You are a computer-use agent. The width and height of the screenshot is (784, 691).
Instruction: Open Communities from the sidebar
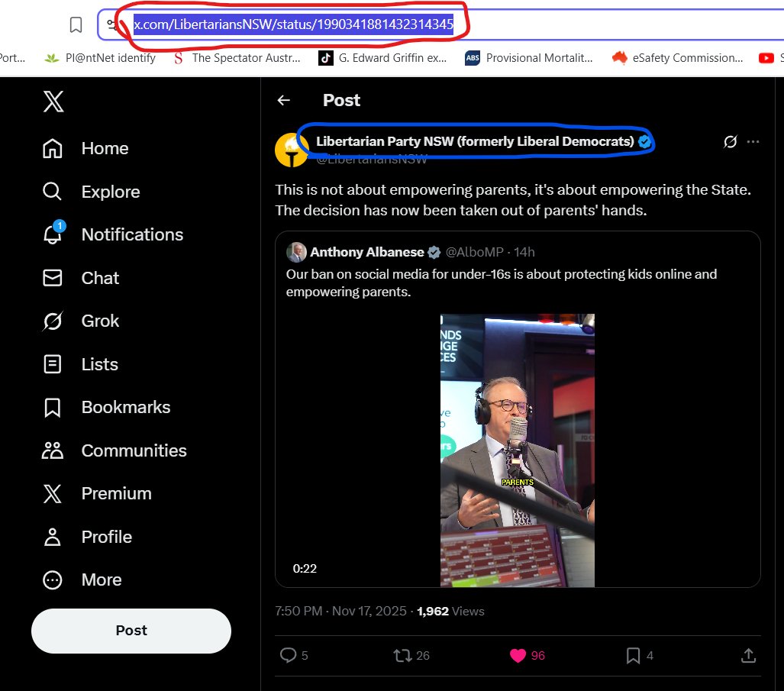click(x=115, y=450)
